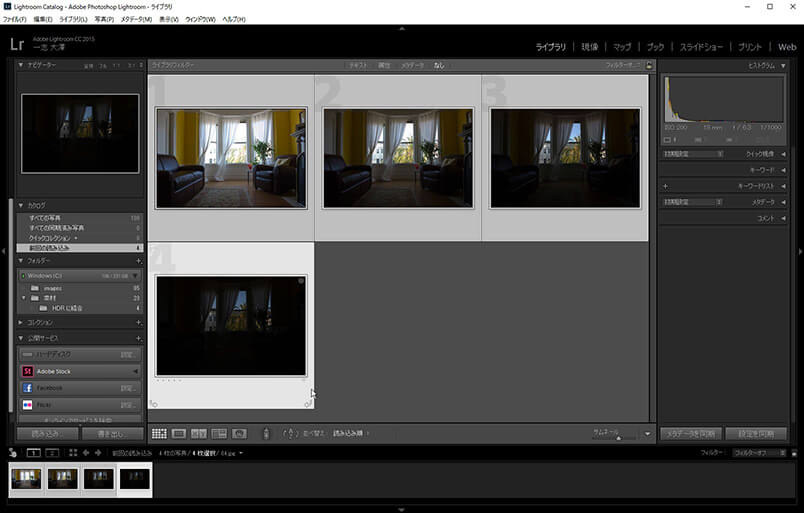Select first filmstrip thumbnail
804x513 pixels.
coord(26,479)
